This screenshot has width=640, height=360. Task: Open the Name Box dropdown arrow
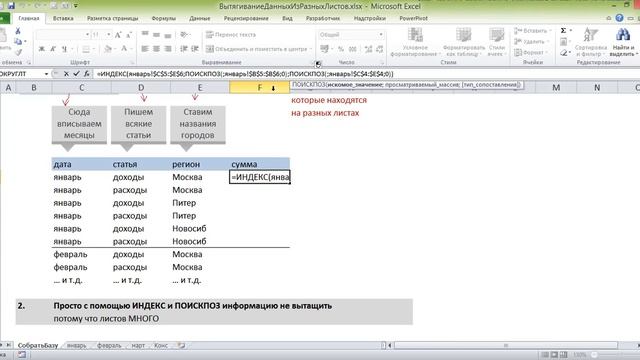click(x=46, y=74)
